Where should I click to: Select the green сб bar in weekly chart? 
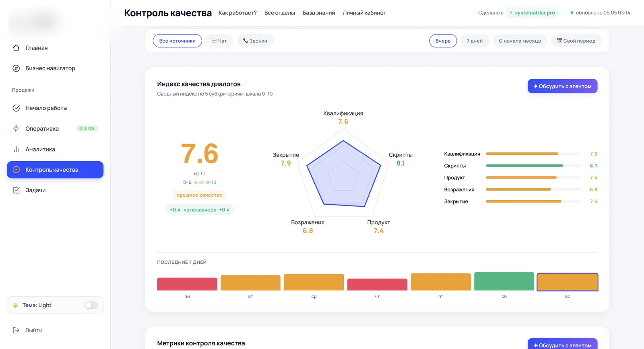click(504, 281)
